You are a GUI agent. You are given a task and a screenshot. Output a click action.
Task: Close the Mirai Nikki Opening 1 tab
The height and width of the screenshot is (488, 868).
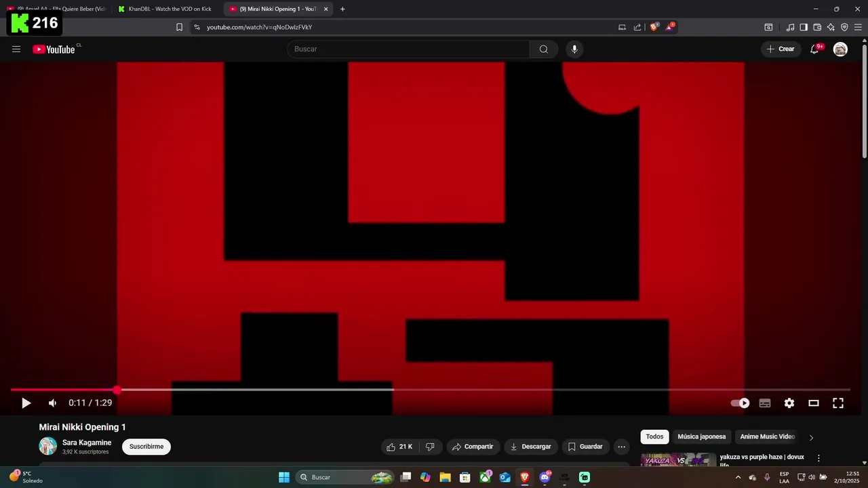click(x=325, y=9)
